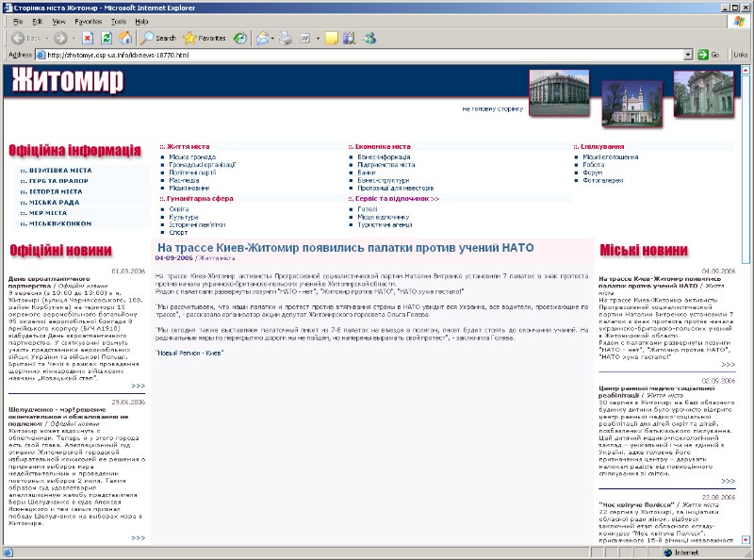
Task: Click the 'Форум' link under Спілкування
Action: click(590, 172)
